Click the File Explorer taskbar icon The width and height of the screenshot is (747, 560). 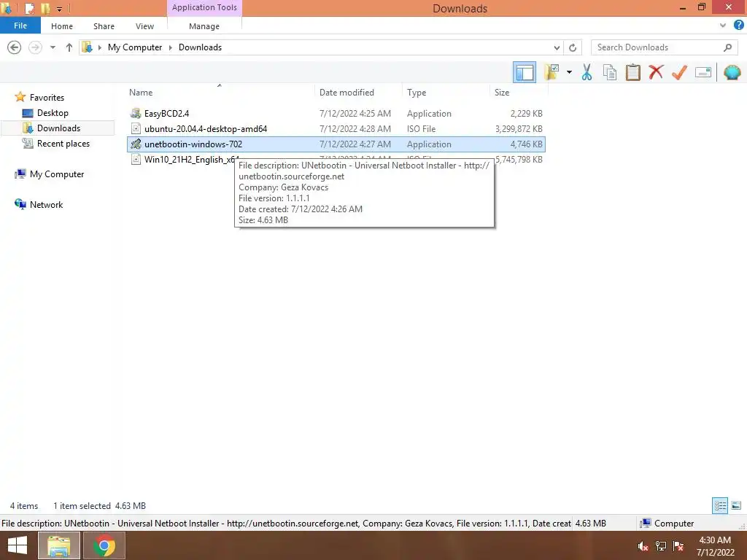point(58,545)
